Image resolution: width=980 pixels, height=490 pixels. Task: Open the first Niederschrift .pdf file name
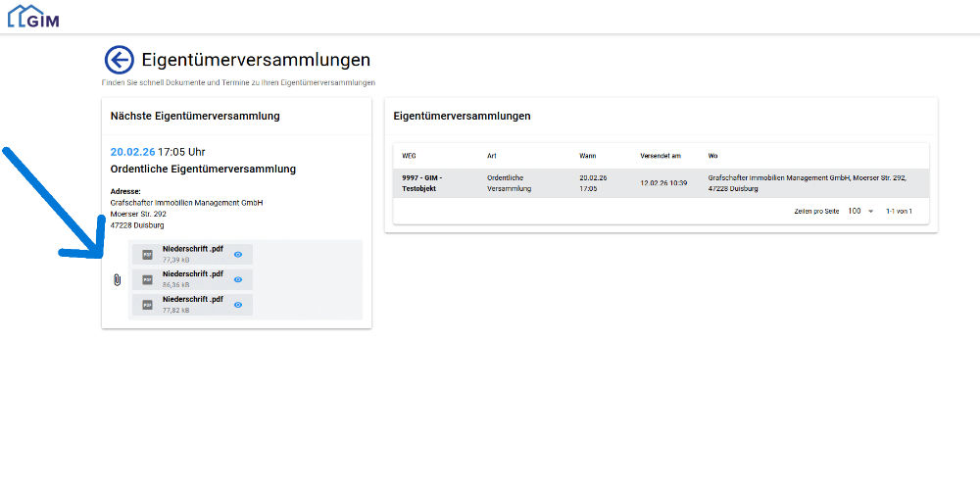[192, 249]
